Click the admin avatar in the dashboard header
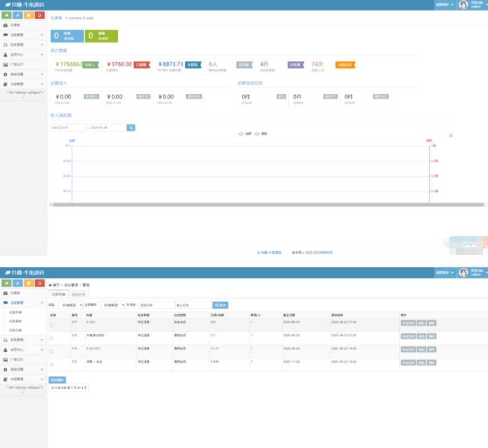Screen dimensions: 488x448 pyautogui.click(x=463, y=5)
